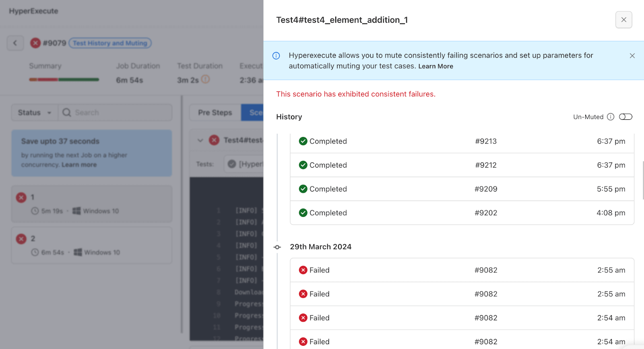
Task: Click Windows logo icon on task 1
Action: (x=76, y=211)
